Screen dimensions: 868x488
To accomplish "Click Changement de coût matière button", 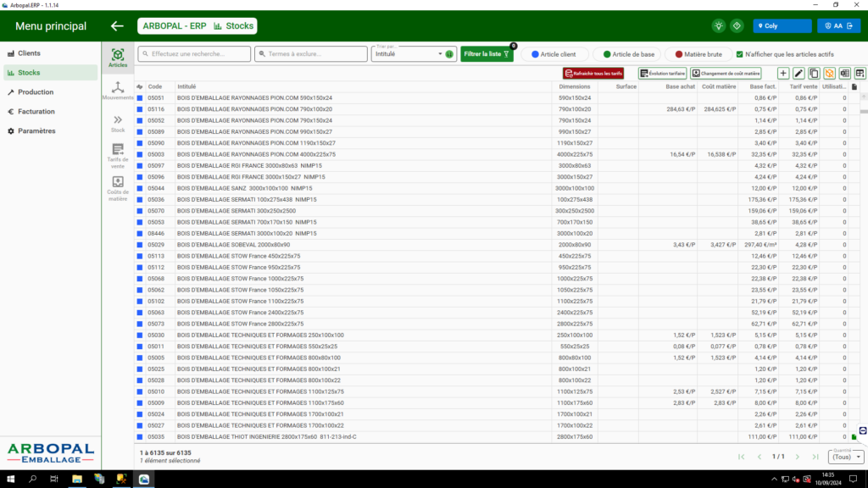I will [x=726, y=73].
